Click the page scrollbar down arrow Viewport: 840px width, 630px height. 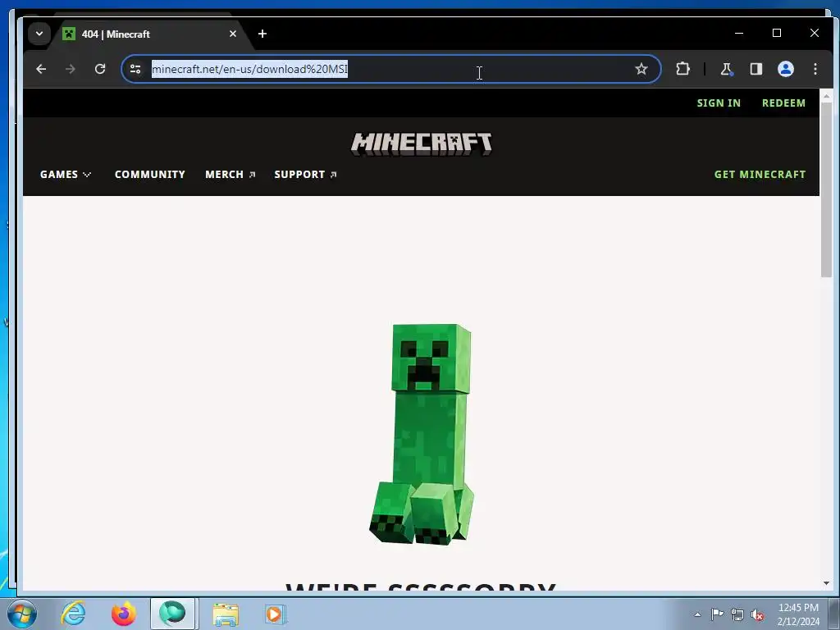(x=826, y=583)
